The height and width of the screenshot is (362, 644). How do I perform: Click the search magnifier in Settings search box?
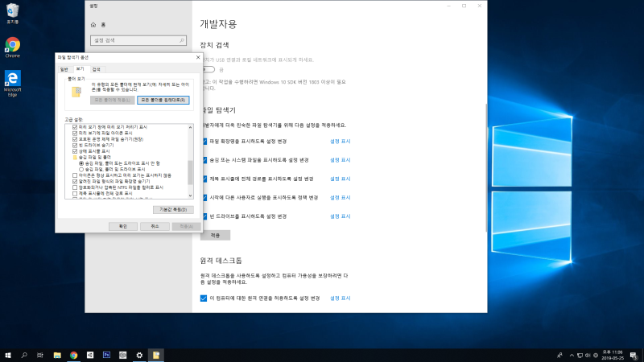(182, 40)
